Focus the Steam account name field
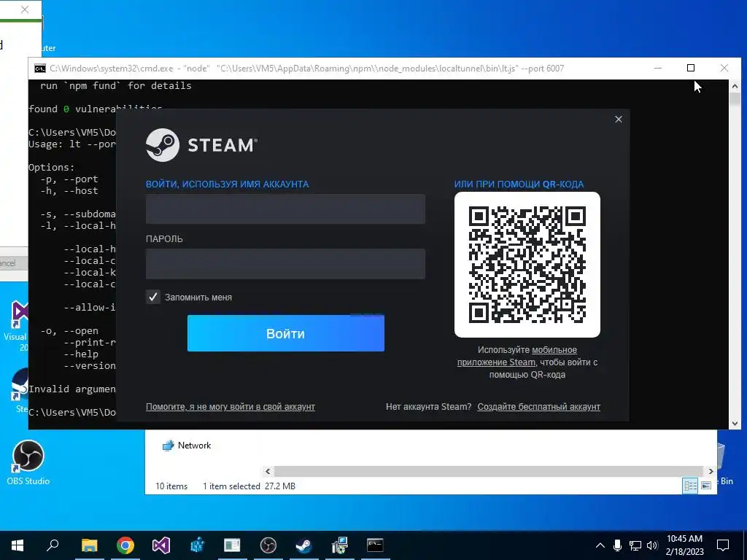Screen dimensions: 747x560 [285, 209]
